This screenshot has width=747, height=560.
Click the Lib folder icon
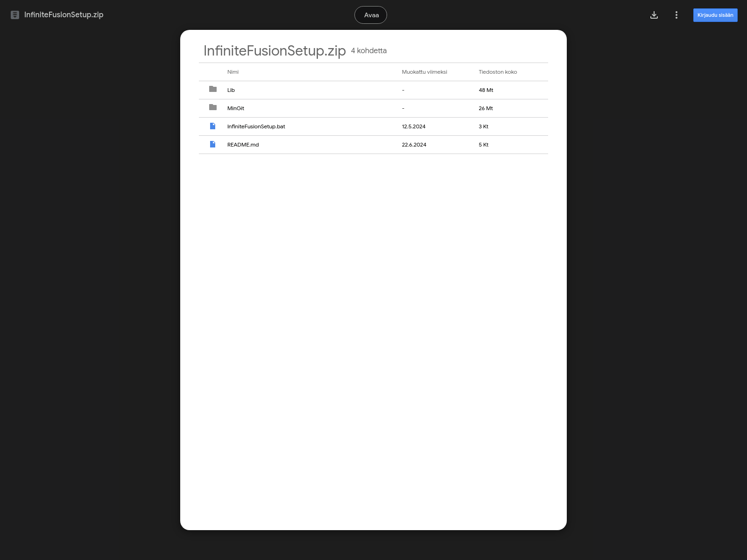coord(213,89)
